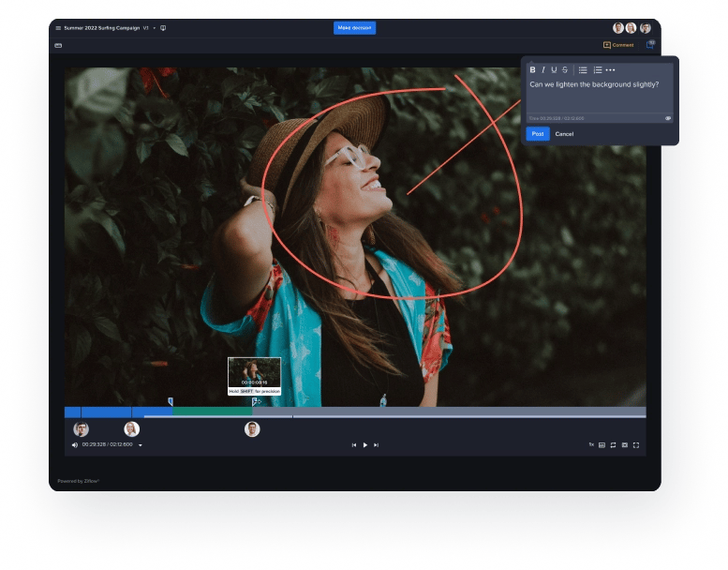The image size is (728, 570).
Task: Open the timecode format dropdown arrow
Action: [x=141, y=446]
